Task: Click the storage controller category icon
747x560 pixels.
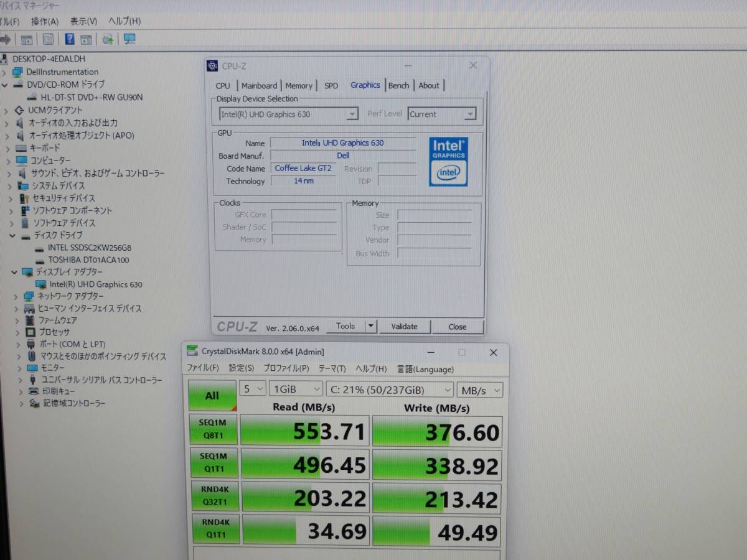Action: click(34, 403)
